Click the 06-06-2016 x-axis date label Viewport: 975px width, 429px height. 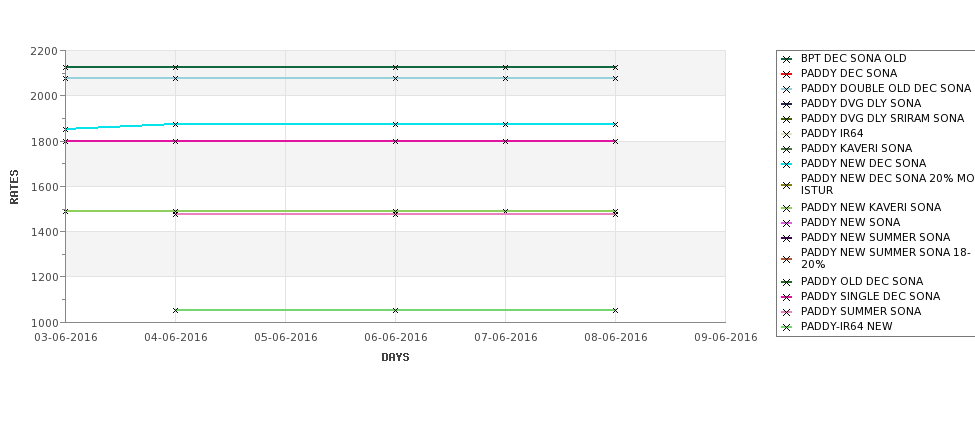point(395,338)
